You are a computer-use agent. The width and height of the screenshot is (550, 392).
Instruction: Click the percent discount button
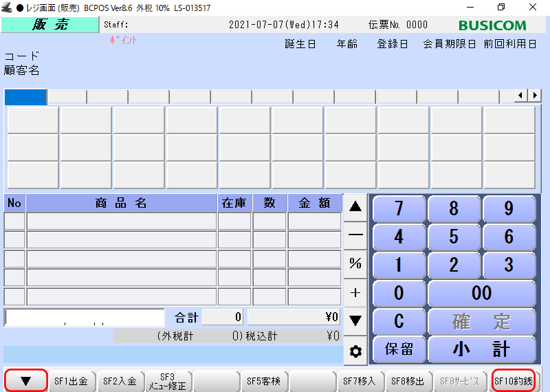pyautogui.click(x=355, y=263)
